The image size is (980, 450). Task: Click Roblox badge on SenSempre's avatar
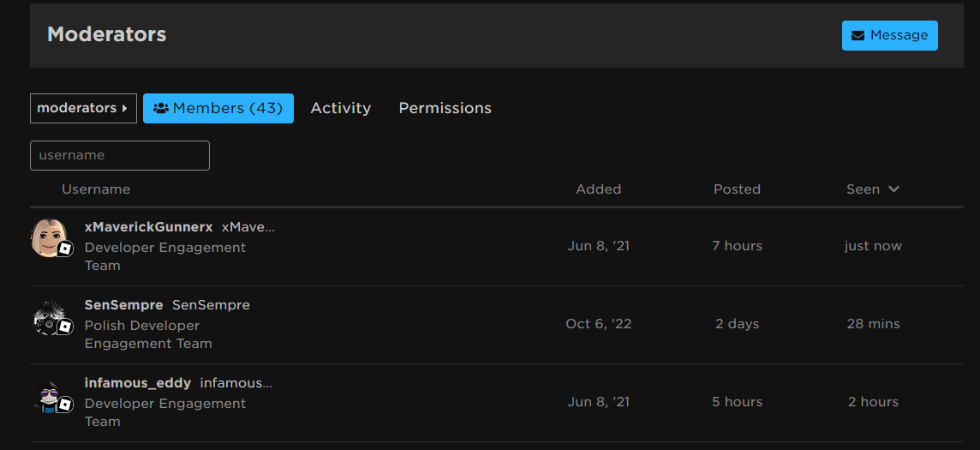coord(65,327)
